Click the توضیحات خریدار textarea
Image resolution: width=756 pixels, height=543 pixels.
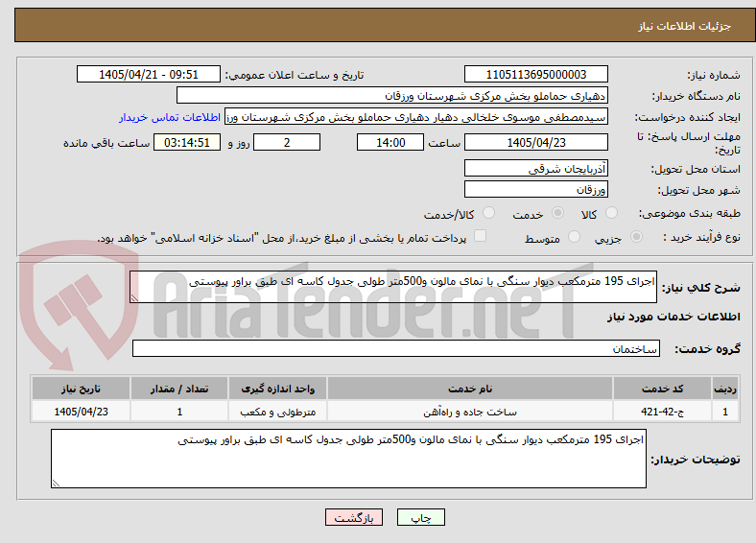pos(348,459)
